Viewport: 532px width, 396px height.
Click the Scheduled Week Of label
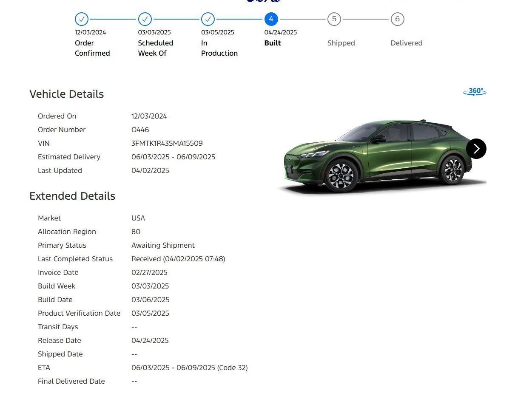click(156, 48)
